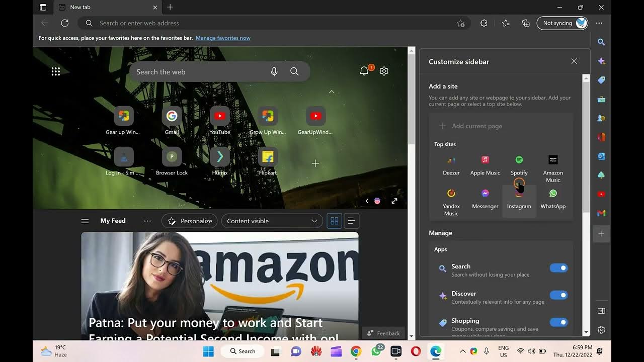Viewport: 644px width, 362px height.
Task: Show hidden system tray icons chevron
Action: click(462, 351)
